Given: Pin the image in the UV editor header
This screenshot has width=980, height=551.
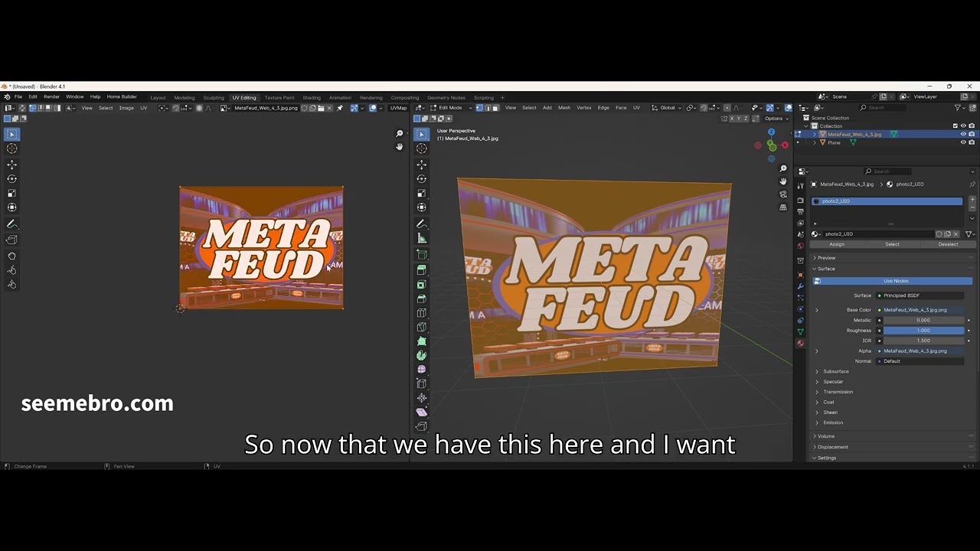Looking at the screenshot, I should (339, 108).
